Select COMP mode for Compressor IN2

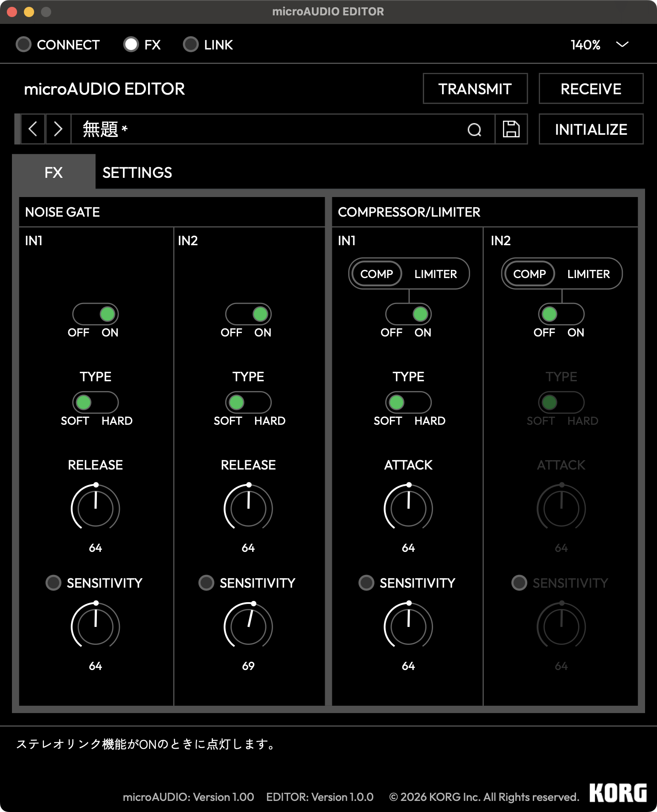coord(529,274)
